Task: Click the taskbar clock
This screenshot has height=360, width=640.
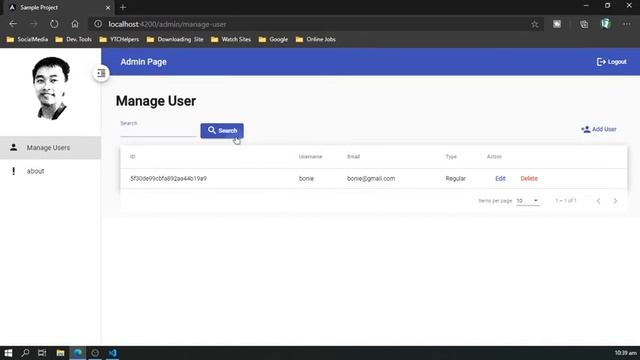Action: pos(625,353)
